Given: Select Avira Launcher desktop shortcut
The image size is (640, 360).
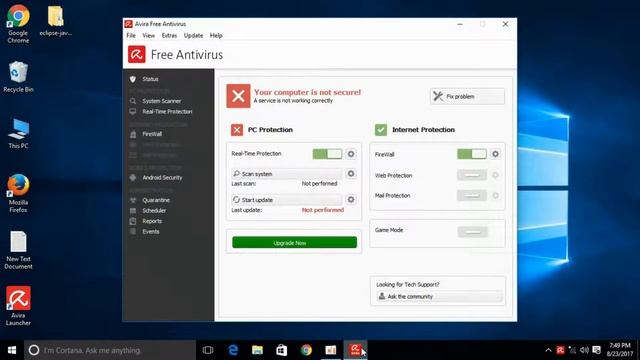Looking at the screenshot, I should point(18,305).
